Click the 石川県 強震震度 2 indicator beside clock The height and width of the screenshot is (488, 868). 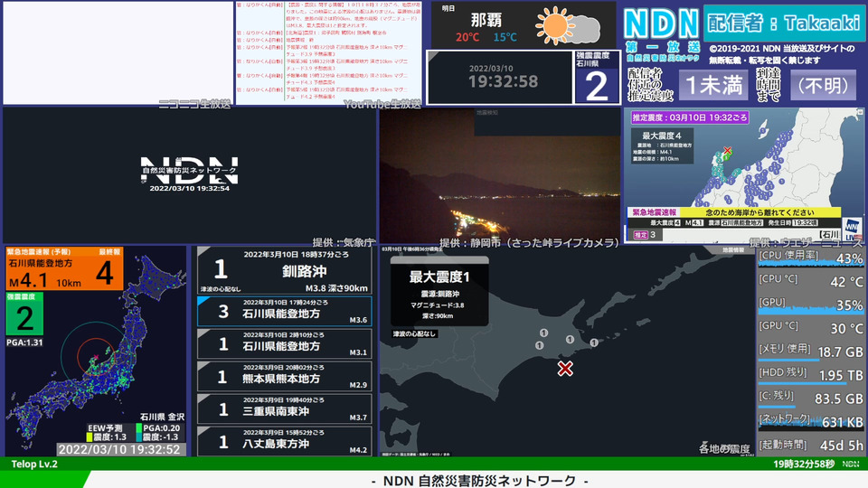[x=596, y=77]
